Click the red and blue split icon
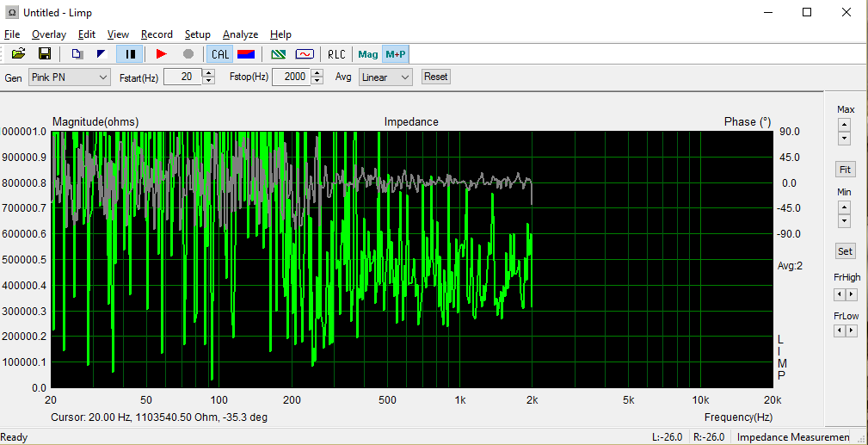The width and height of the screenshot is (868, 445). tap(246, 53)
